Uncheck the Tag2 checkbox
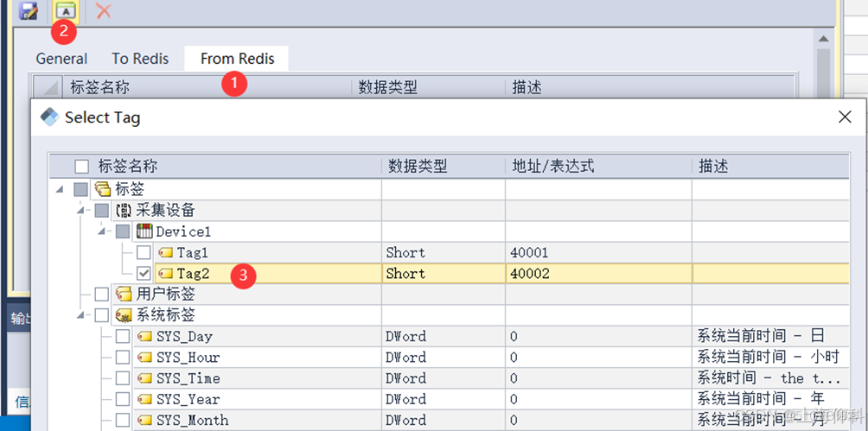 [144, 274]
